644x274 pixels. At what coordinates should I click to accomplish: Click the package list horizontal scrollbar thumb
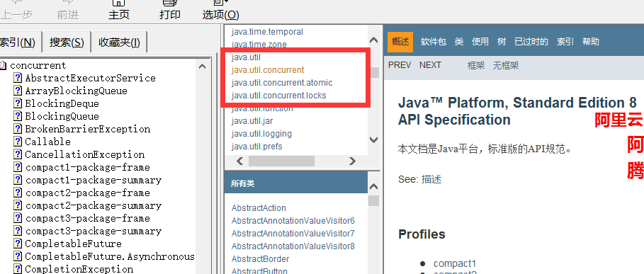point(281,161)
